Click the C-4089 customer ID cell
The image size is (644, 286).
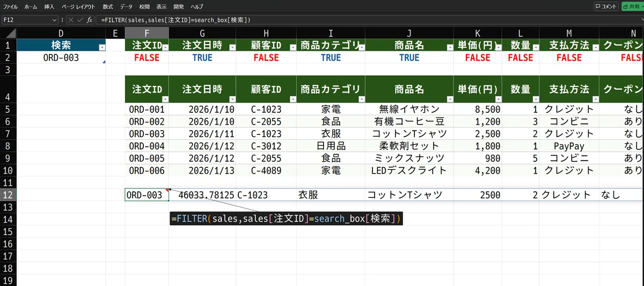coord(266,170)
